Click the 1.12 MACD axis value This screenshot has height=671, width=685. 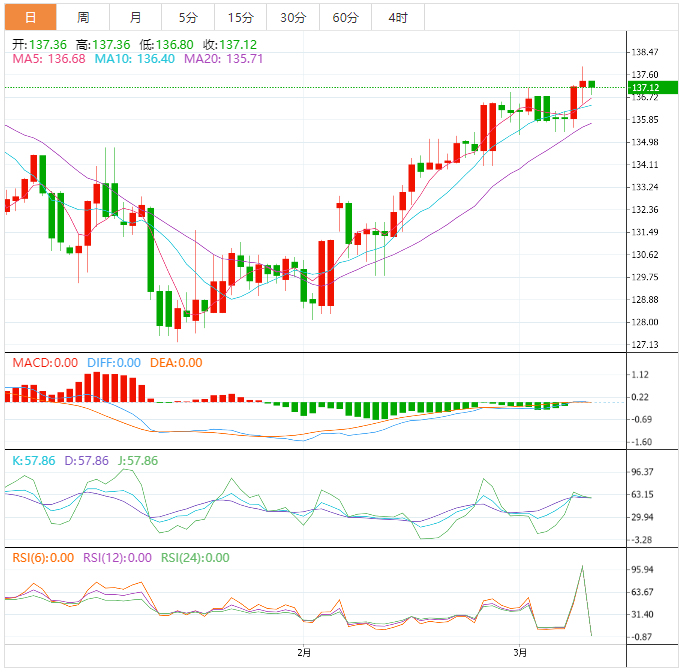click(640, 375)
